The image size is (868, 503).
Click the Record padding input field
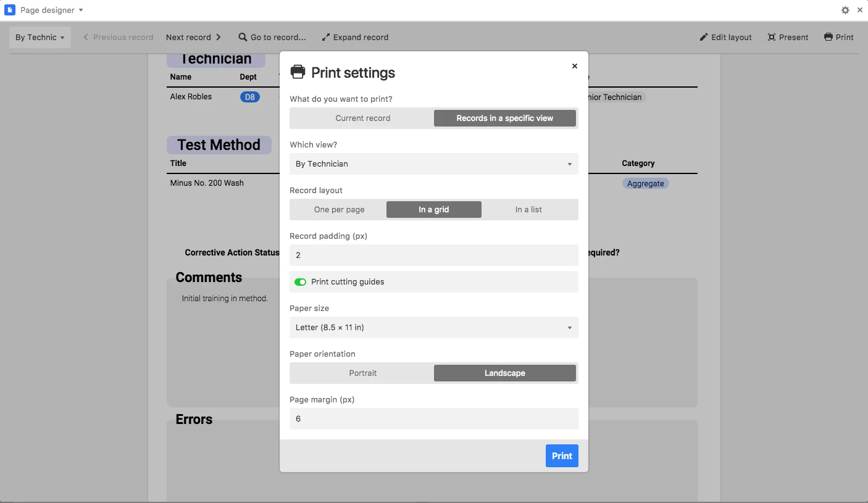434,255
